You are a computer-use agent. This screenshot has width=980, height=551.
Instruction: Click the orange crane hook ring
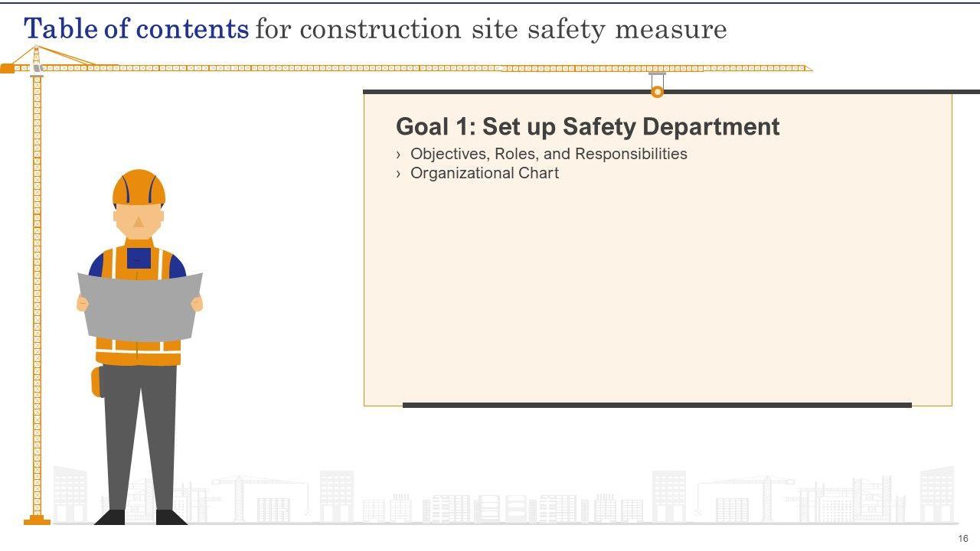coord(657,92)
